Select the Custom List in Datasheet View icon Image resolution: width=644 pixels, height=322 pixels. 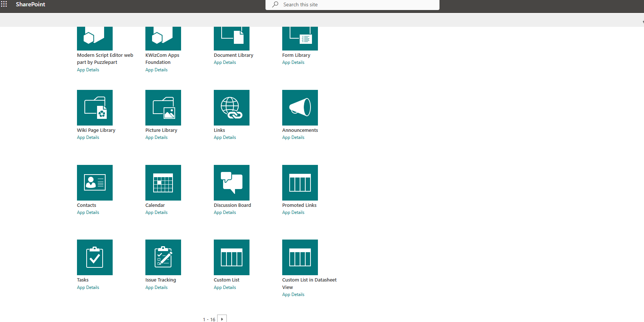(x=300, y=257)
